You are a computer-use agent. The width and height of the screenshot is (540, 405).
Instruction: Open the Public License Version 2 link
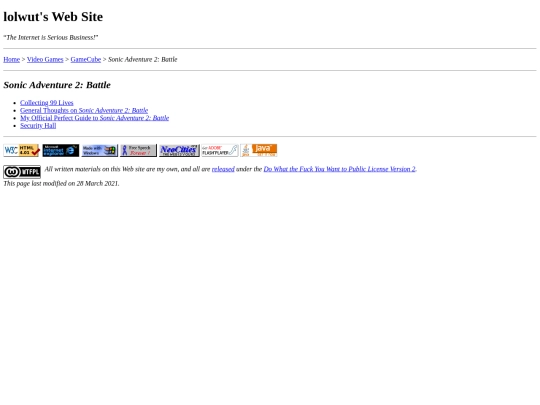(340, 169)
